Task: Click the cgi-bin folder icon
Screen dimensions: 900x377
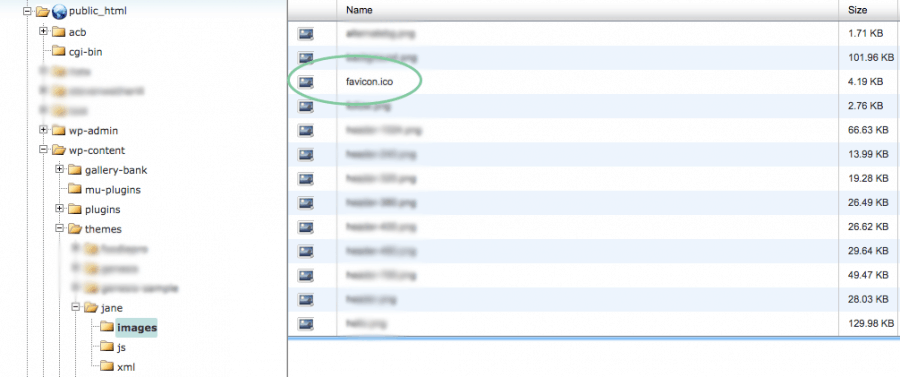Action: (x=59, y=51)
